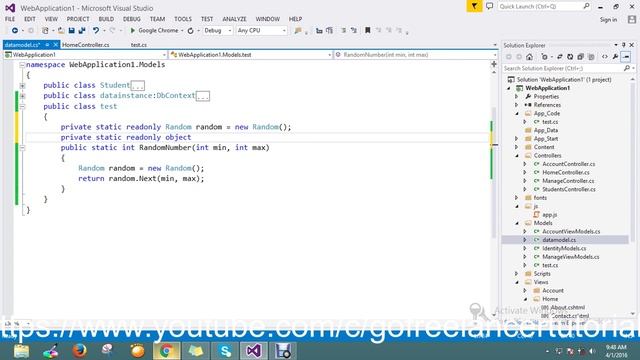Click Solution Explorer Collapse All icon
The image size is (640, 360).
point(580,57)
